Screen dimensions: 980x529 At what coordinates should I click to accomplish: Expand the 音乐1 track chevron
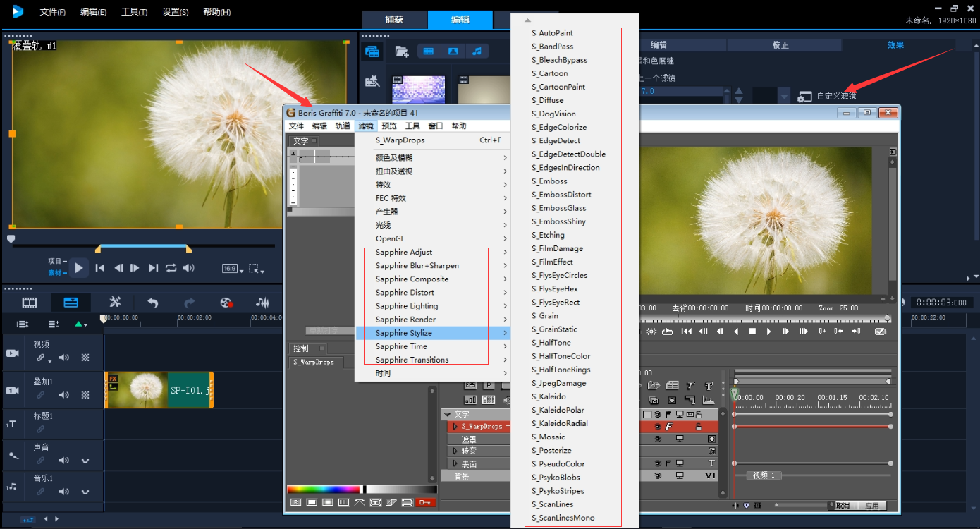click(x=85, y=492)
